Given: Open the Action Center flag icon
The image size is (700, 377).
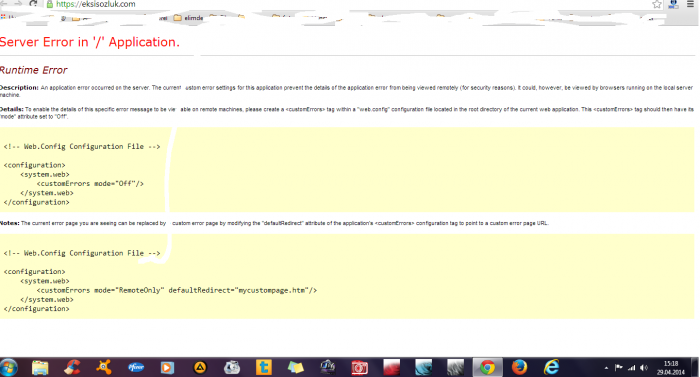Looking at the screenshot, I should (x=618, y=368).
